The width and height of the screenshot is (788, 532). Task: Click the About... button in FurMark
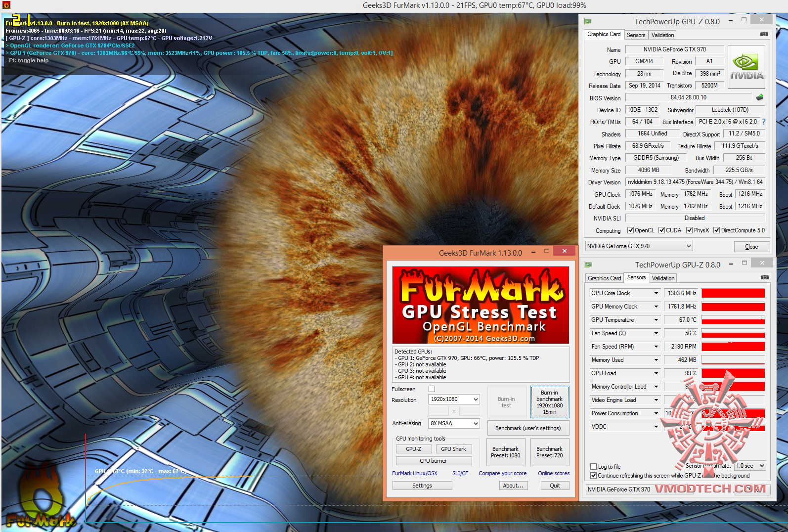[x=513, y=486]
